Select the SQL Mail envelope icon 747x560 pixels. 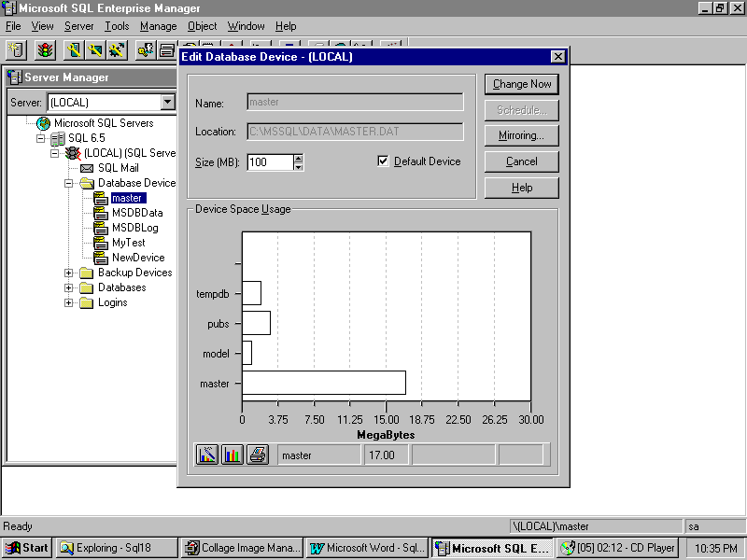87,168
